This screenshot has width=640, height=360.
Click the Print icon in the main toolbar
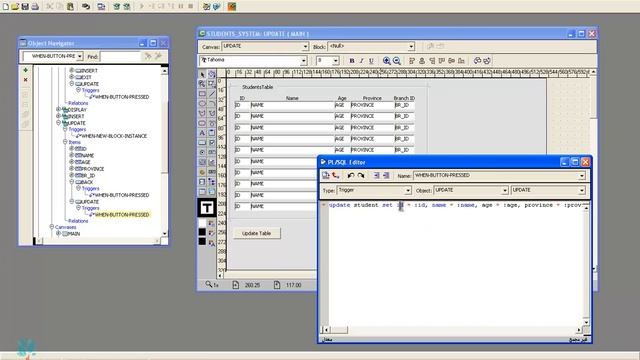35,7
